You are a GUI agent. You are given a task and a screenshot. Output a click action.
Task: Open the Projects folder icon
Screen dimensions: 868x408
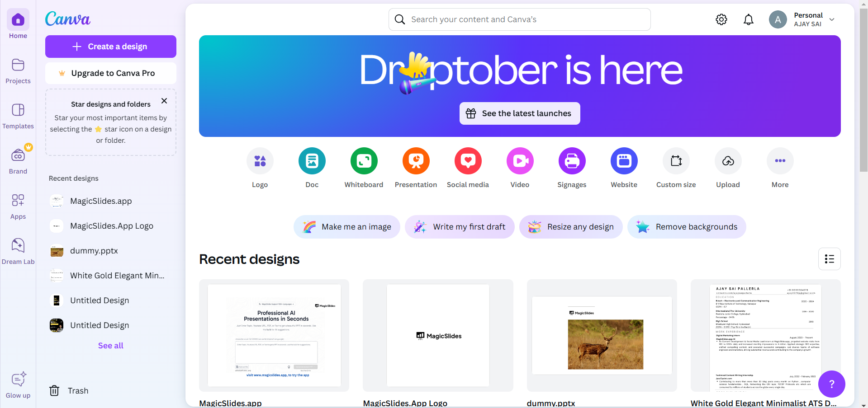(x=18, y=65)
